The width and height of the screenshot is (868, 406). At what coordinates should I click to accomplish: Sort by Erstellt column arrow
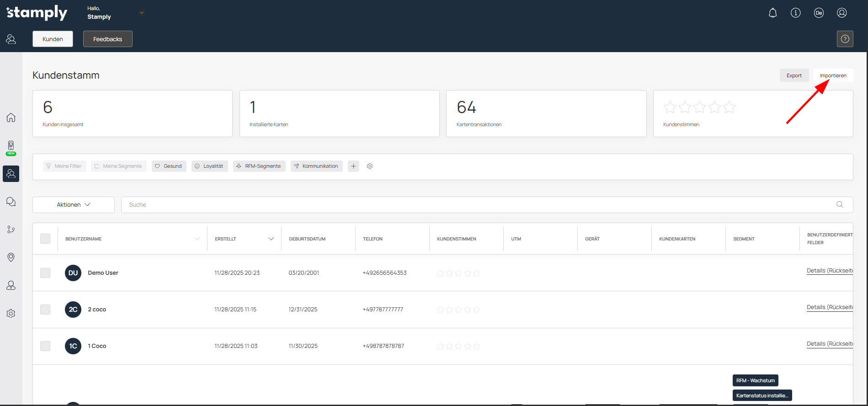[x=271, y=239]
